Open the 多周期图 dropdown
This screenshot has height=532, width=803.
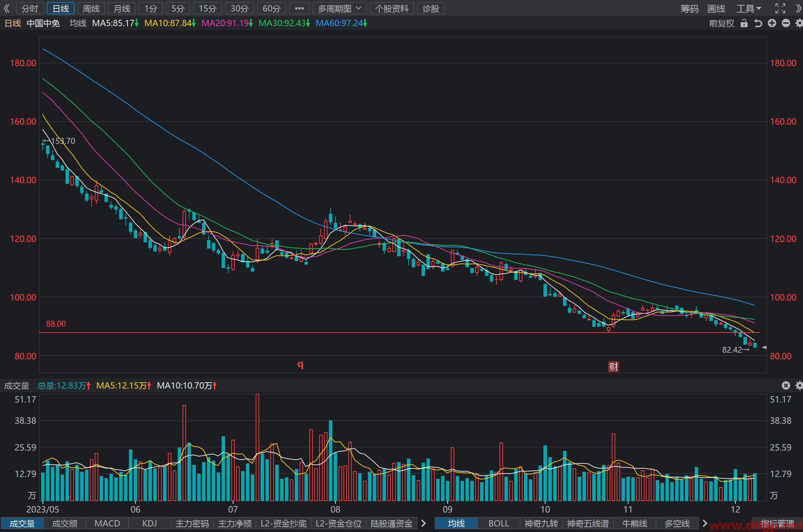pyautogui.click(x=340, y=8)
